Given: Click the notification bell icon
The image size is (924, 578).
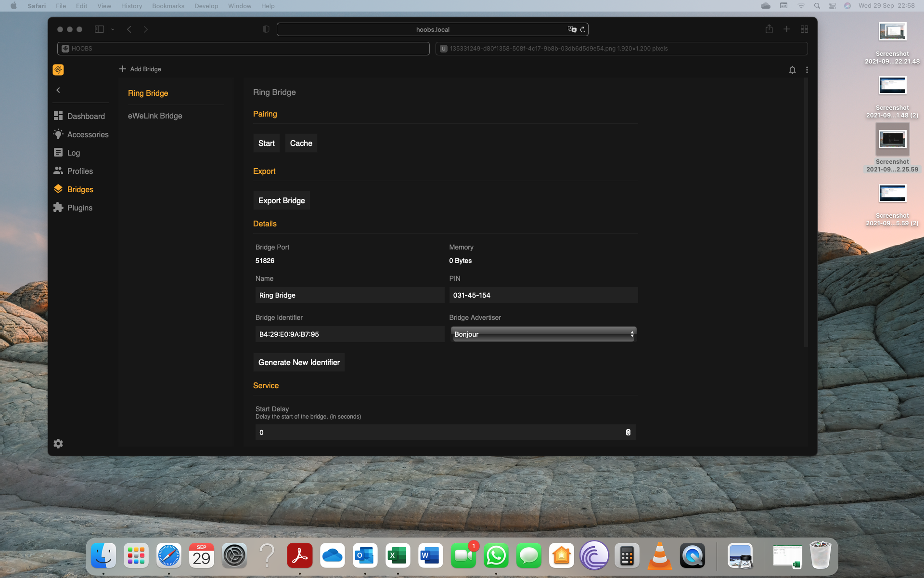Looking at the screenshot, I should pyautogui.click(x=792, y=70).
